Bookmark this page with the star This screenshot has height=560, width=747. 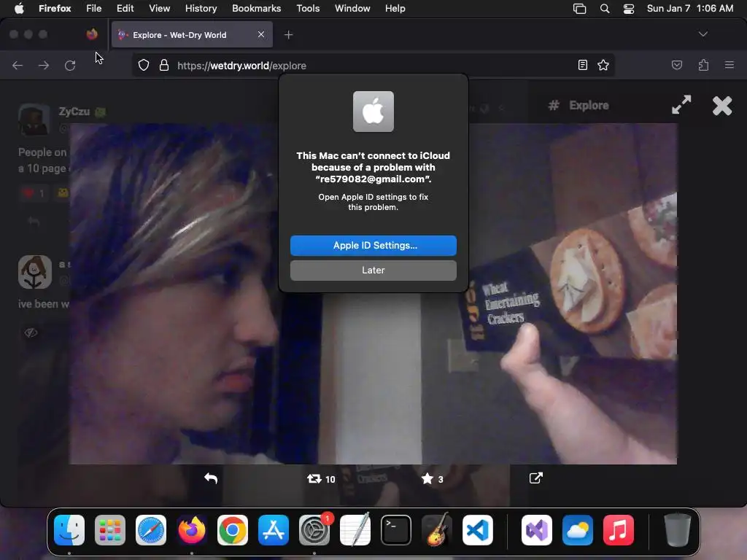603,65
